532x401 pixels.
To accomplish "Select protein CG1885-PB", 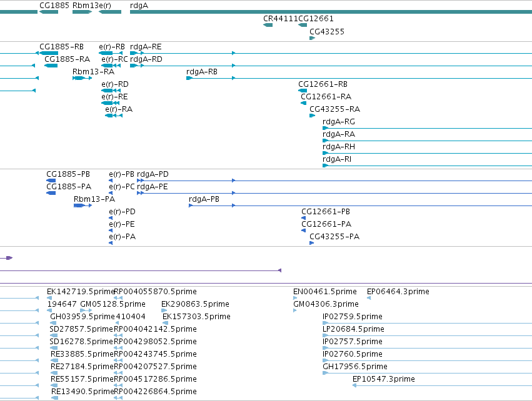I will tap(68, 174).
